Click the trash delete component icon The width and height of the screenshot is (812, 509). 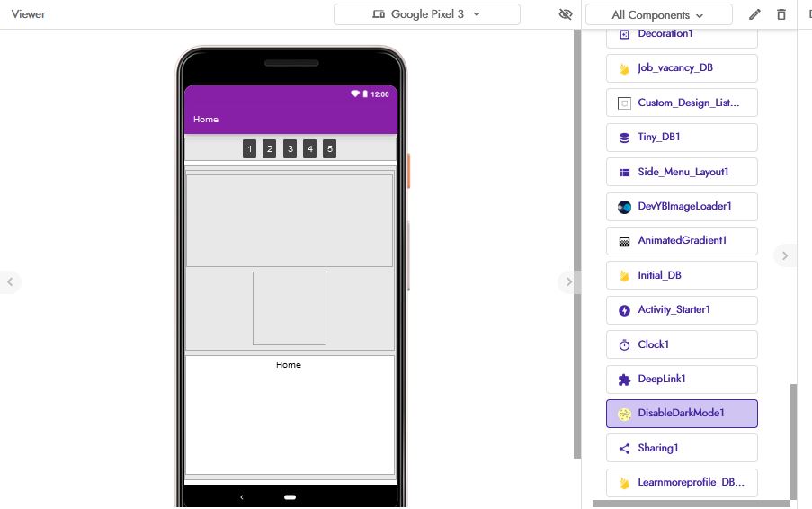coord(781,14)
